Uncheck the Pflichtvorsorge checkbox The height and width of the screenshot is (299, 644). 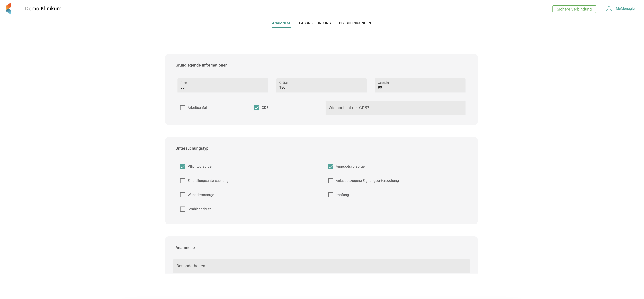click(183, 166)
